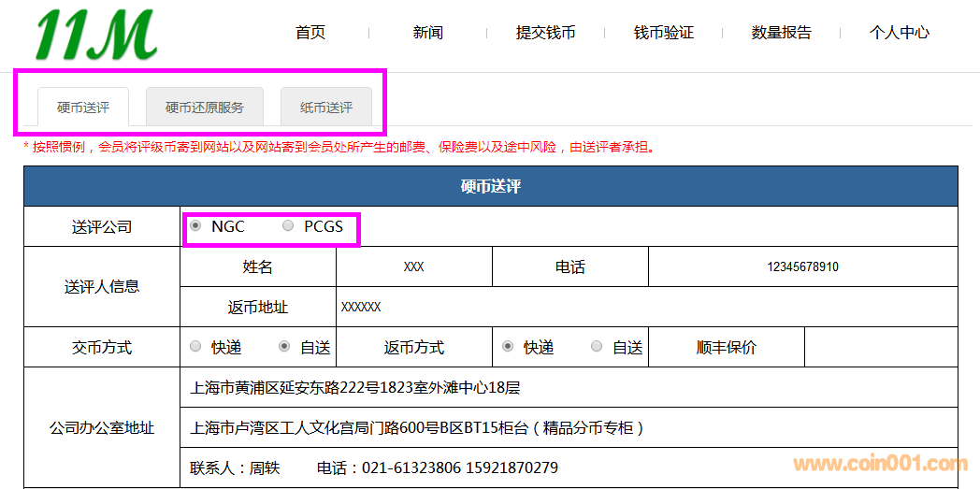The image size is (980, 489).
Task: Select 快递 for 交币方式
Action: tap(195, 347)
